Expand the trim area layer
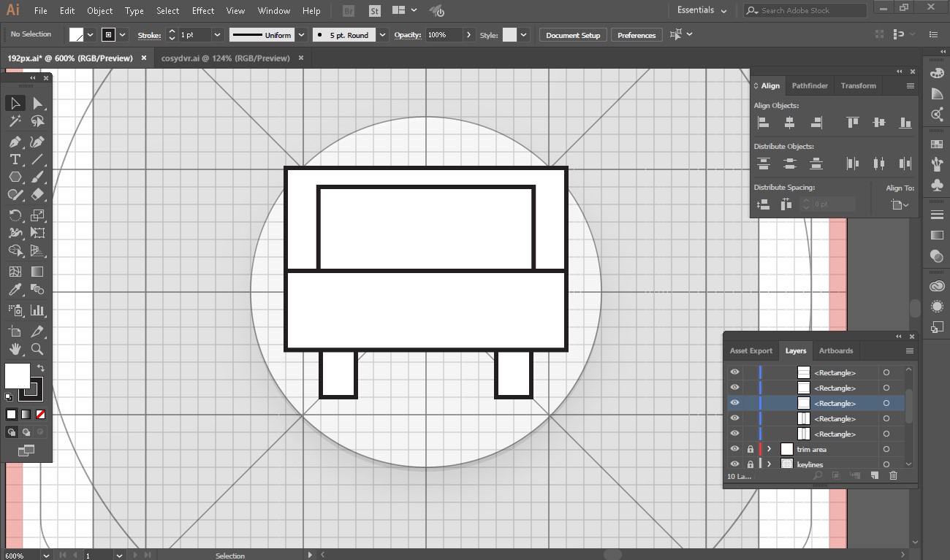The image size is (950, 560). pyautogui.click(x=769, y=449)
